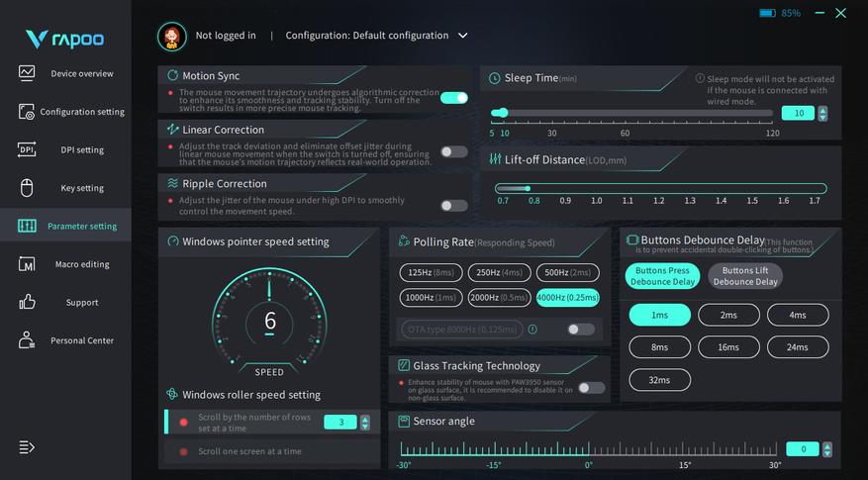Viewport: 868px width, 480px height.
Task: Choose the 8ms debounce delay
Action: (x=659, y=347)
